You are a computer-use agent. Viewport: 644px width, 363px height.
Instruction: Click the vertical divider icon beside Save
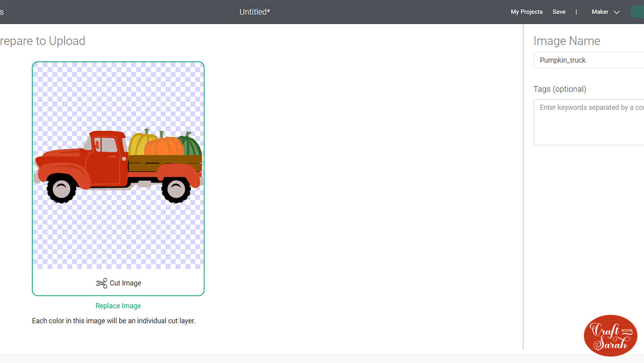click(x=576, y=12)
